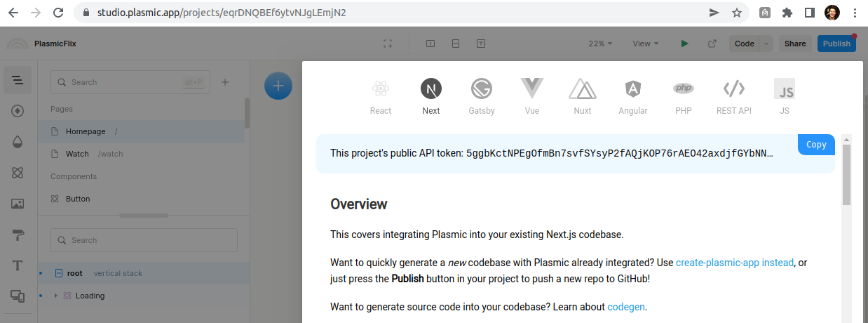Select the Next framework tab

[x=431, y=96]
